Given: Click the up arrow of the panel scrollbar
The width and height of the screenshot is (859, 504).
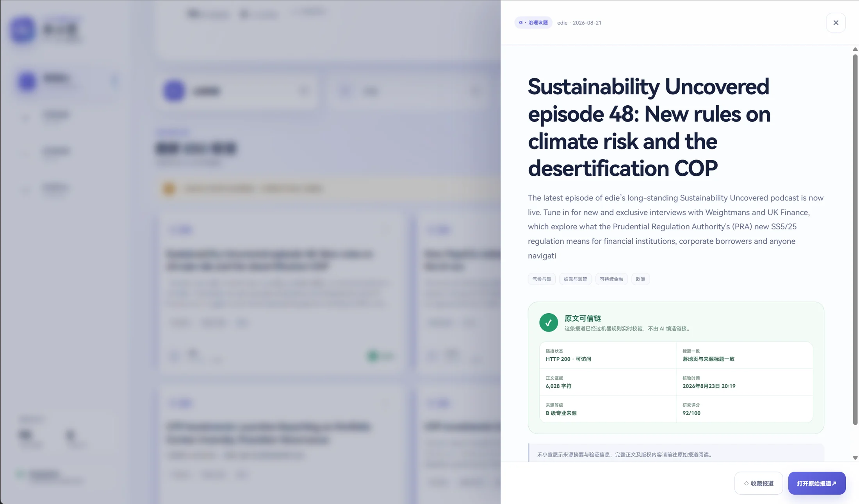Looking at the screenshot, I should tap(855, 49).
